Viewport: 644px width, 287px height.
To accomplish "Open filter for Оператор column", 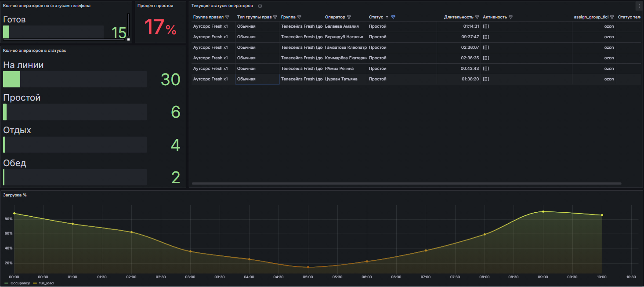I will coord(349,17).
